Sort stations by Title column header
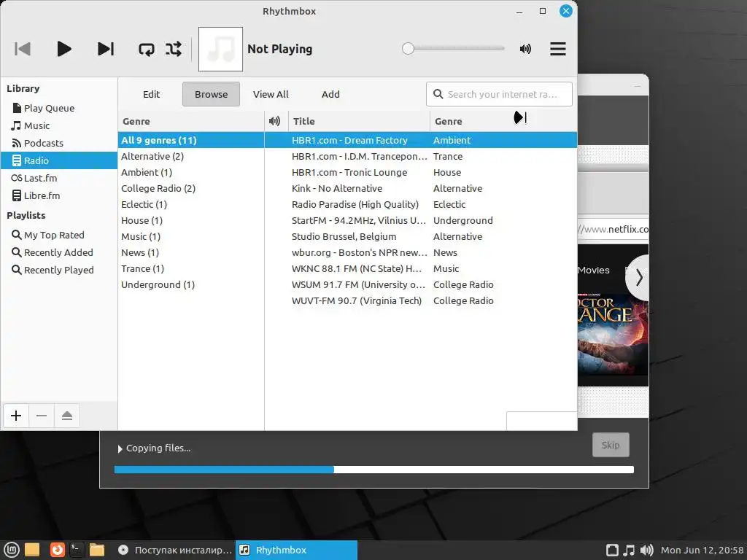 point(359,122)
